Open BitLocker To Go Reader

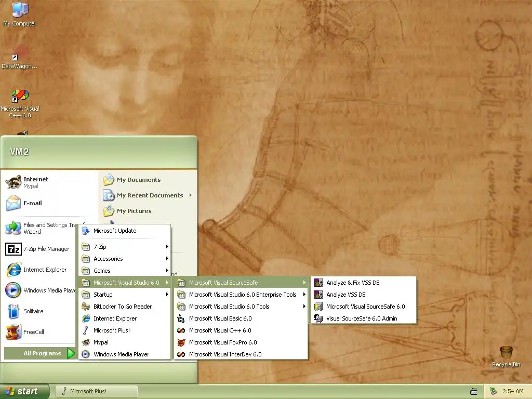pos(125,307)
